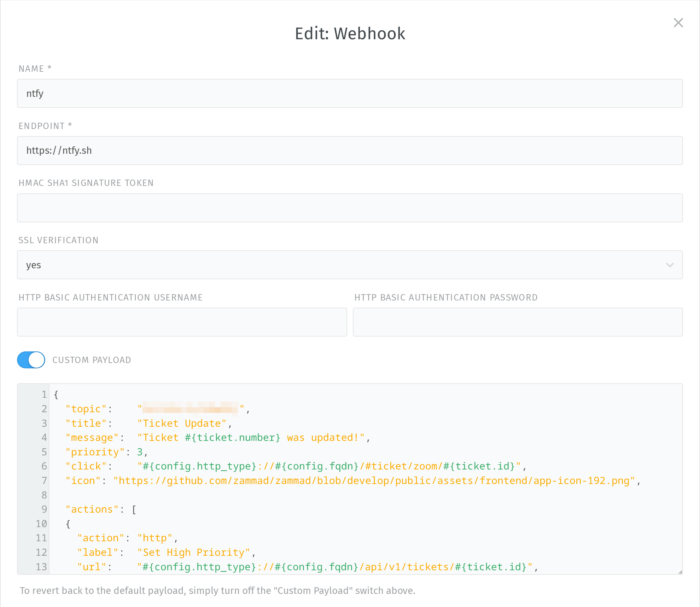Click the "icon" key in line 7
Screen dimensions: 700x607
tap(83, 481)
